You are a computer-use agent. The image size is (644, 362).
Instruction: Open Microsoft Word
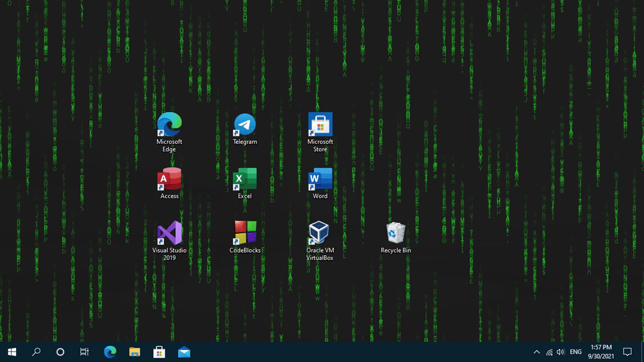[319, 179]
